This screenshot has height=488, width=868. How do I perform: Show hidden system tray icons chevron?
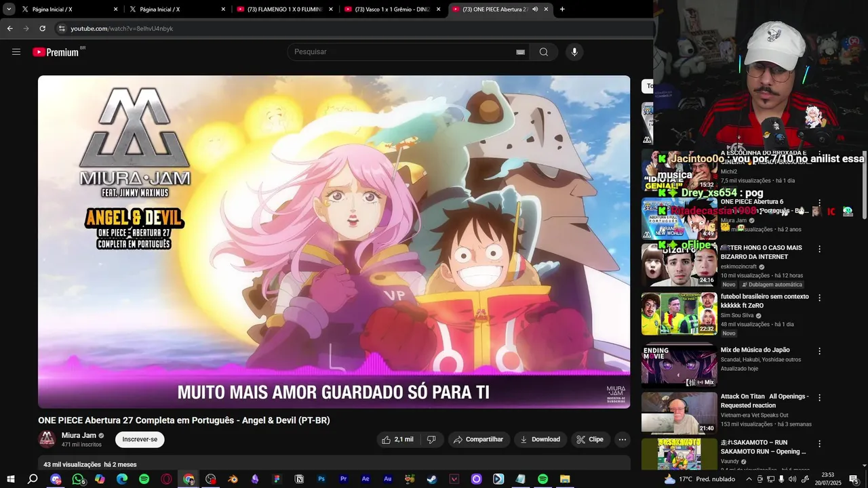click(749, 479)
